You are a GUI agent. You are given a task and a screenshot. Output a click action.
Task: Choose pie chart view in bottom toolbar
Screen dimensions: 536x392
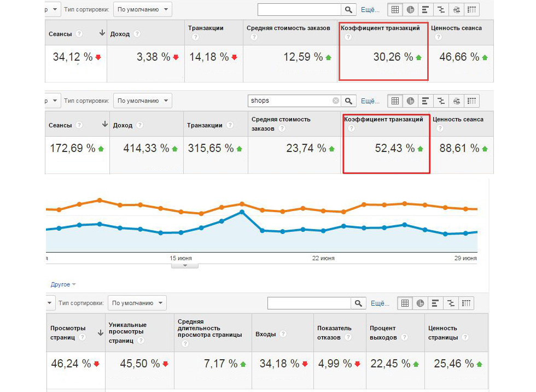point(420,303)
